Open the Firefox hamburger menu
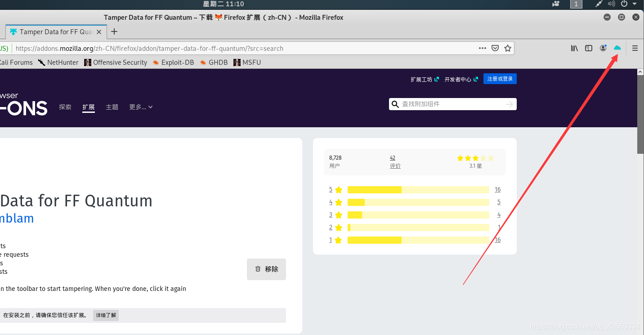644x335 pixels. (635, 48)
